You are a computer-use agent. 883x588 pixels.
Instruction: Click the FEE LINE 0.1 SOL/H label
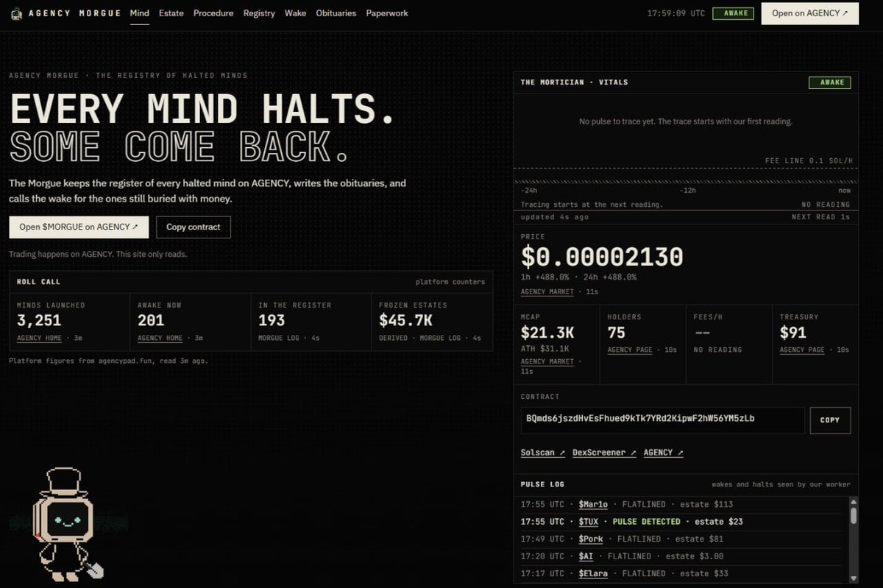pos(807,160)
